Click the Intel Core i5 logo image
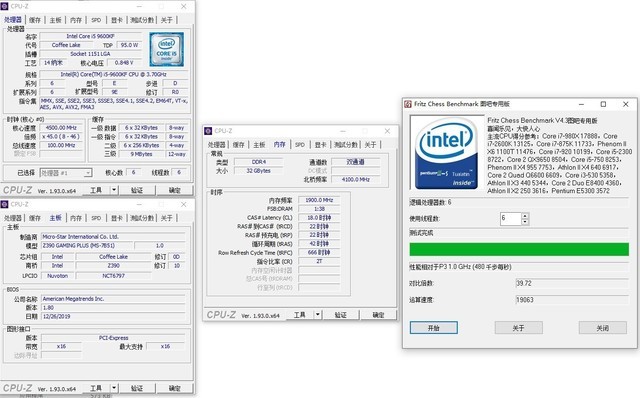The height and width of the screenshot is (398, 640). (x=167, y=49)
